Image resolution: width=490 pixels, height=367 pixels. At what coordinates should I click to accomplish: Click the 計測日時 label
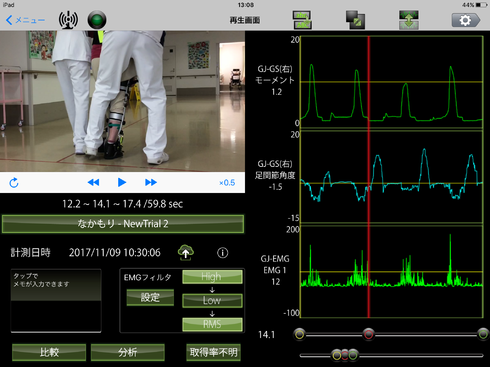tap(30, 253)
